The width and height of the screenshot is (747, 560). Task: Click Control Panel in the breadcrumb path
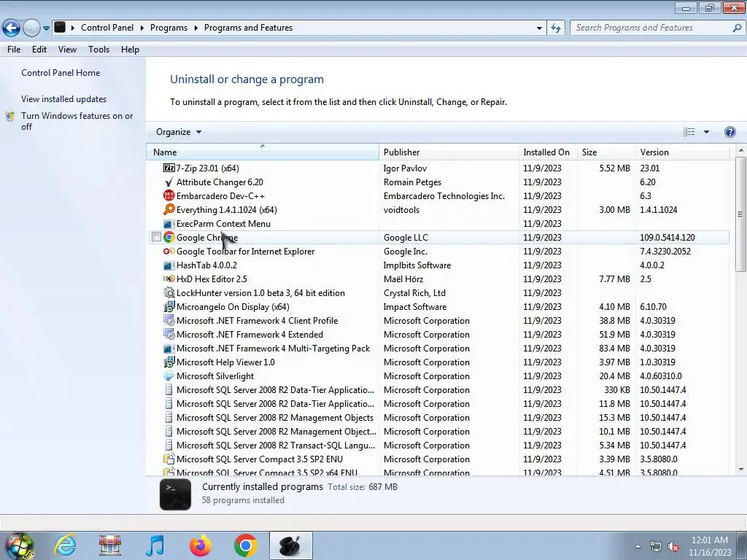coord(107,28)
